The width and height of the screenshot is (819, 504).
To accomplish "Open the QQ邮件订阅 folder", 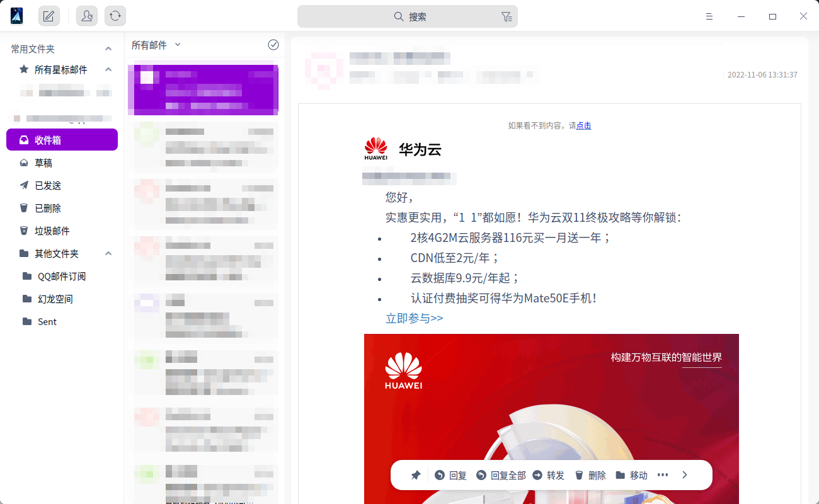I will point(62,276).
